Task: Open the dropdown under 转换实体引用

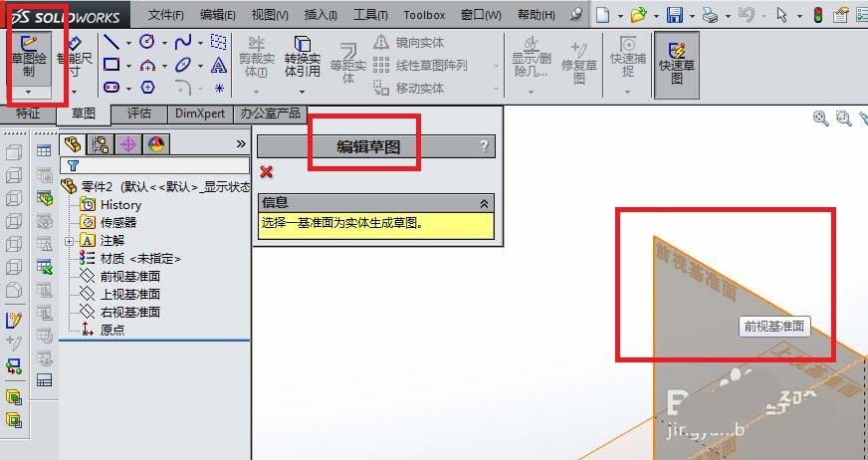Action: 302,92
